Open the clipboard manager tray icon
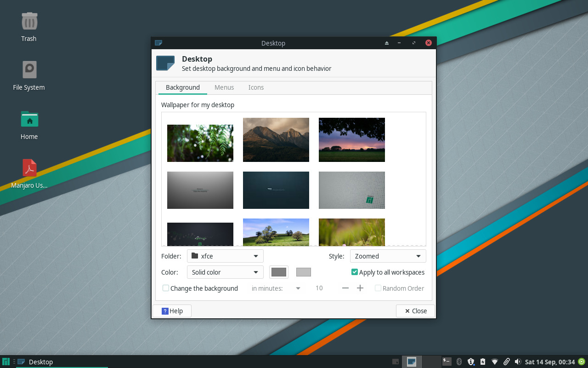This screenshot has width=588, height=368. click(x=506, y=362)
